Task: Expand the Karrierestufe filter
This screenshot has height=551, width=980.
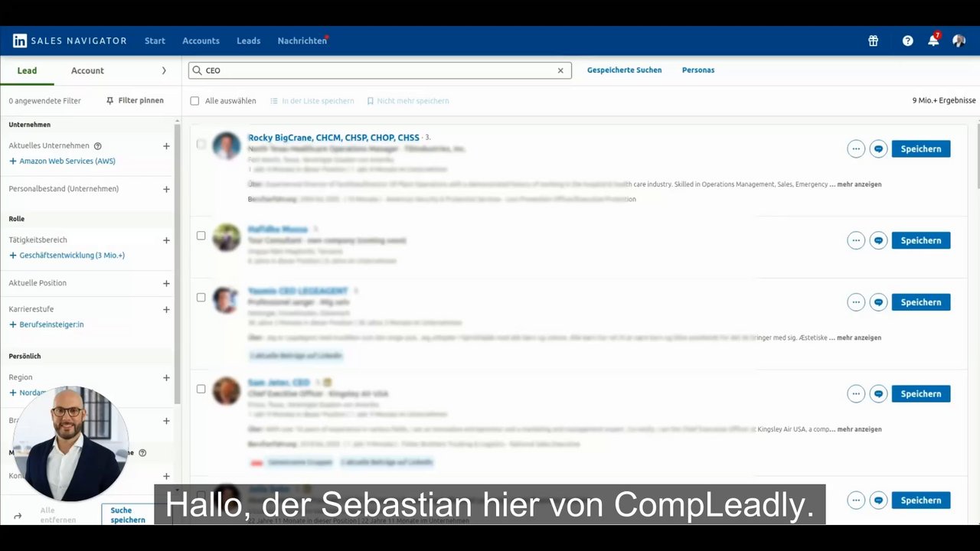Action: click(x=166, y=310)
